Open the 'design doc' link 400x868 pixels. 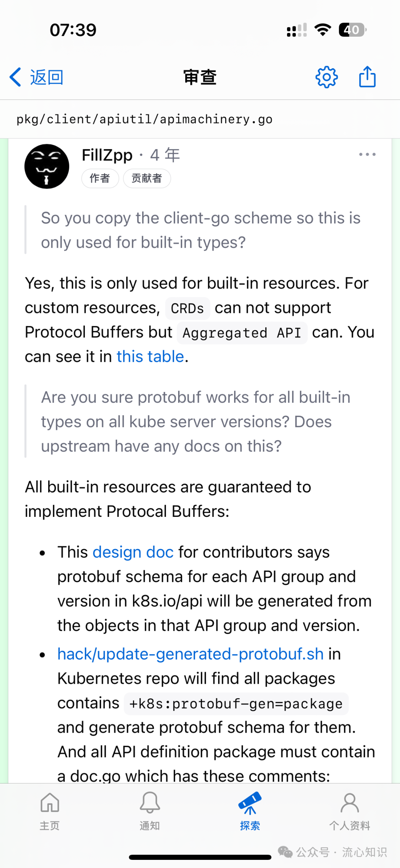pos(133,552)
